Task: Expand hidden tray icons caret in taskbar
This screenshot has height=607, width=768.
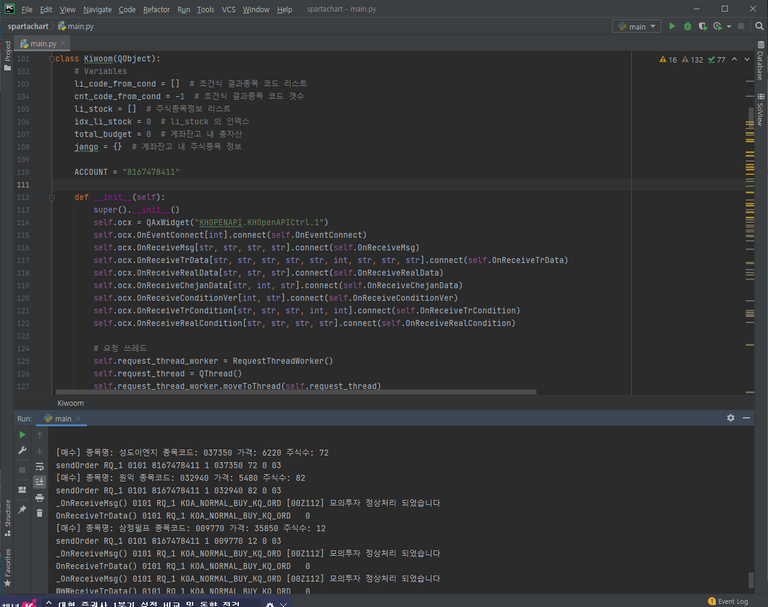Action: (49, 603)
